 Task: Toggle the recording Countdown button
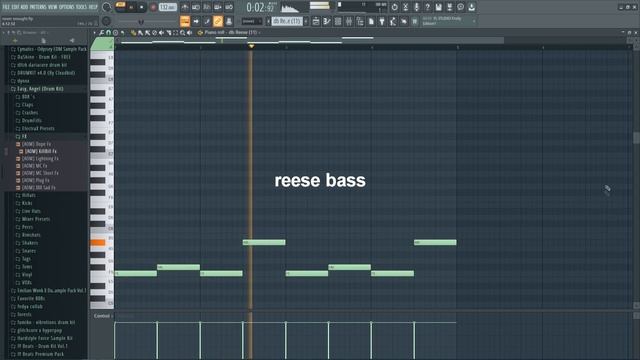pos(207,7)
